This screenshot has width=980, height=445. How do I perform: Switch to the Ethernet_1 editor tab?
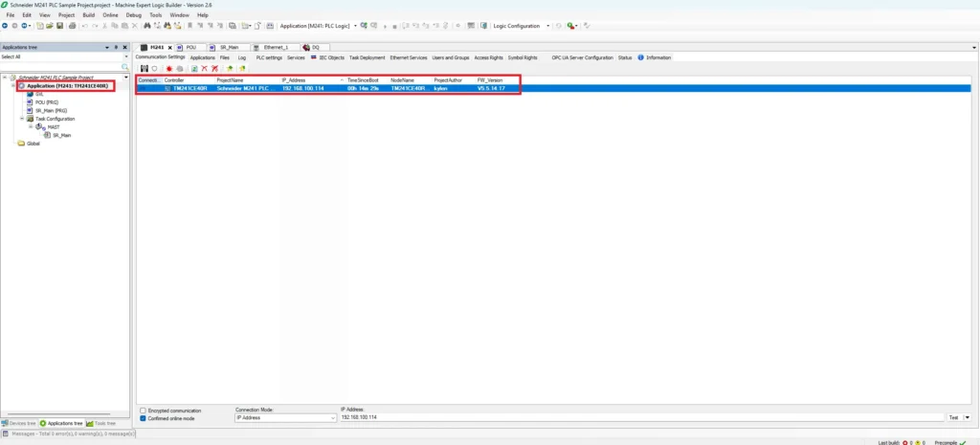click(x=276, y=48)
